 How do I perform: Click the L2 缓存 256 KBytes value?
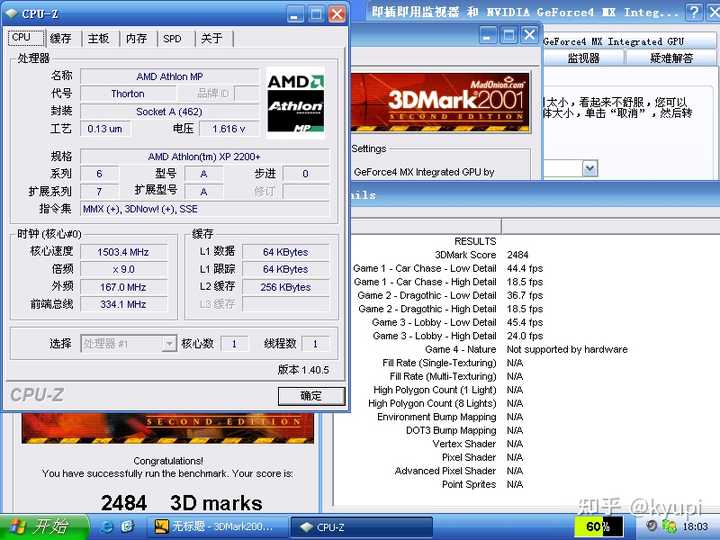[x=285, y=287]
